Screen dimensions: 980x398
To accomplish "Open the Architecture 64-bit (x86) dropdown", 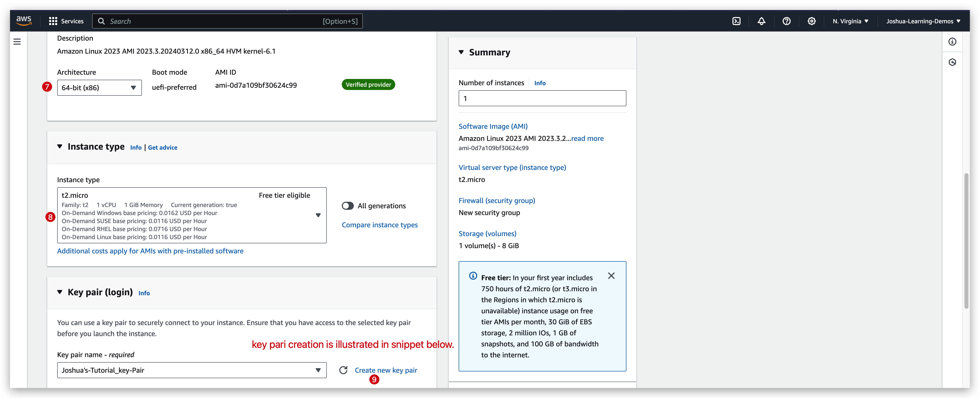I will click(133, 87).
